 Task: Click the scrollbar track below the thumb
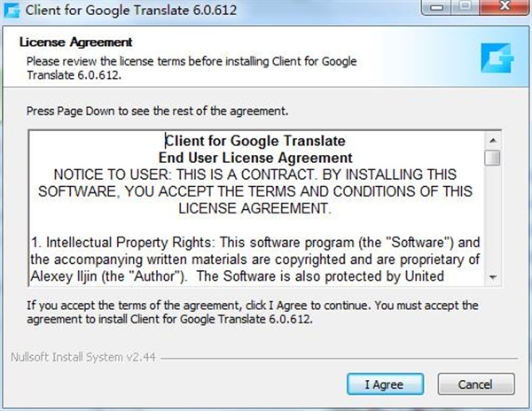click(492, 221)
